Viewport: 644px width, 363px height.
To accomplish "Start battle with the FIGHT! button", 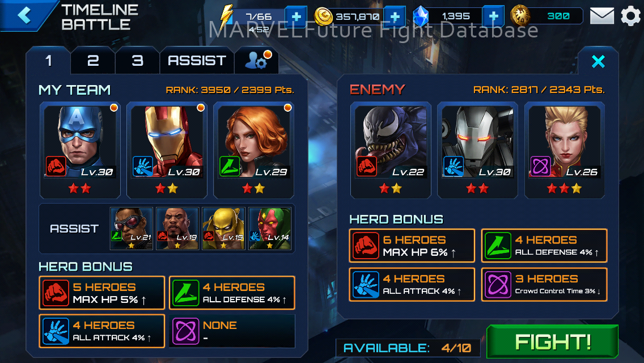I will pos(552,341).
